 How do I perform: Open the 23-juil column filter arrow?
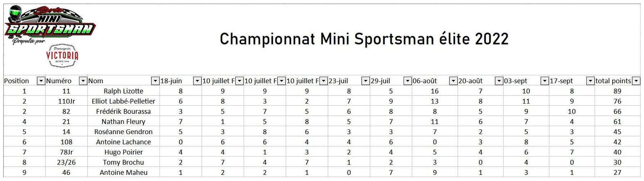point(365,81)
